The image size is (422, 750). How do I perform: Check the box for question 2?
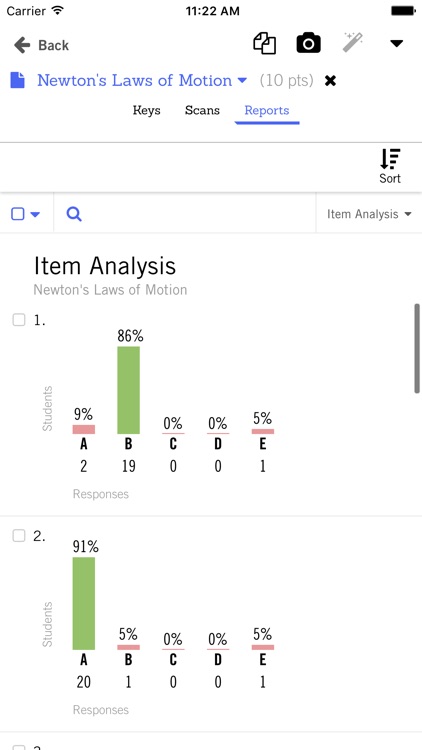[19, 536]
